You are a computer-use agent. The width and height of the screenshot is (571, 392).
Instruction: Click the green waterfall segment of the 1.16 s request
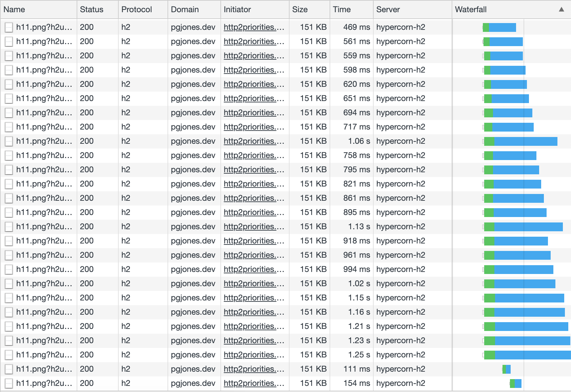tap(489, 312)
